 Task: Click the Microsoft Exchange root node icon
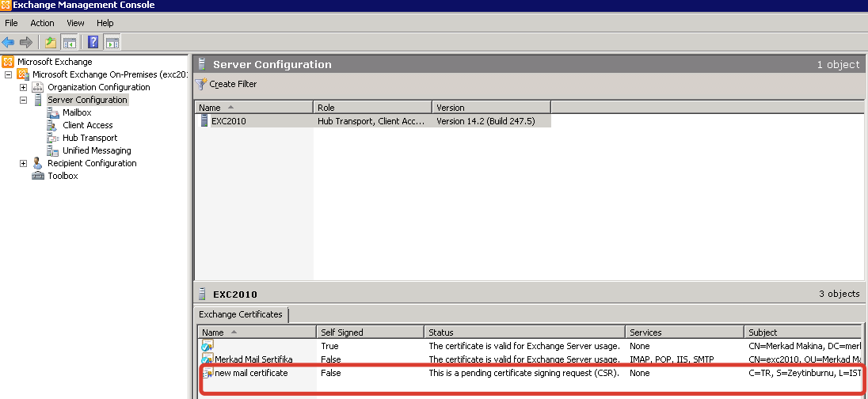8,62
